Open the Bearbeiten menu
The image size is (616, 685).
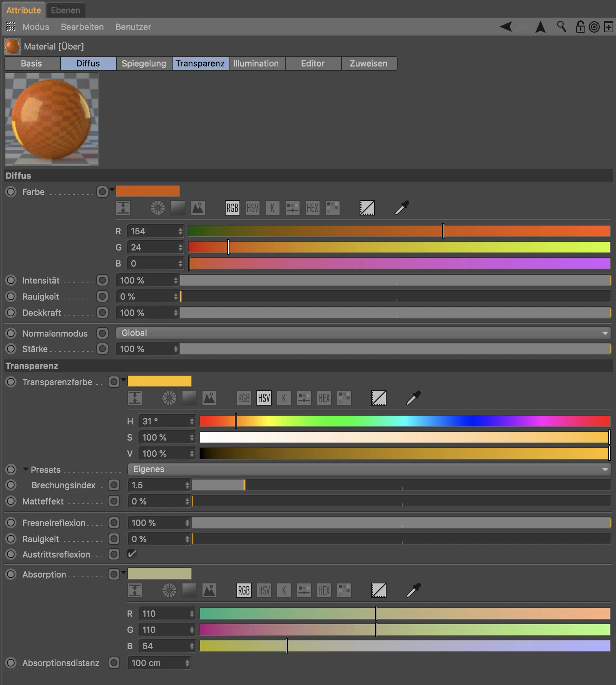tap(82, 27)
